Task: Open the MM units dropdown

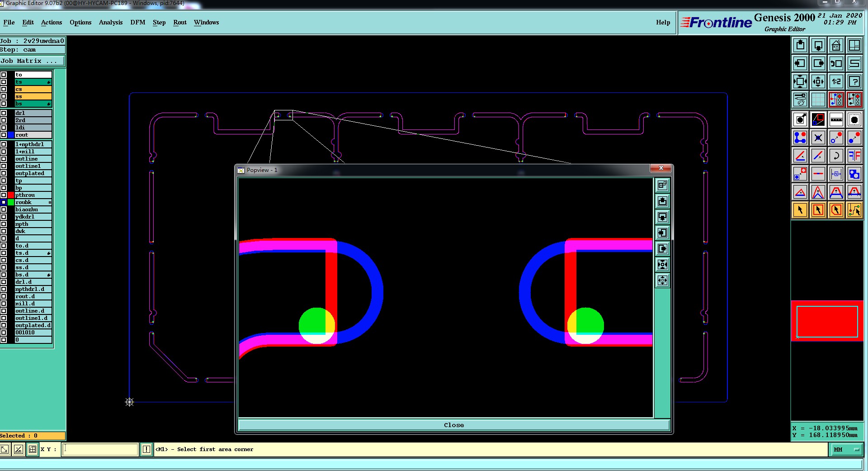Action: coord(847,449)
